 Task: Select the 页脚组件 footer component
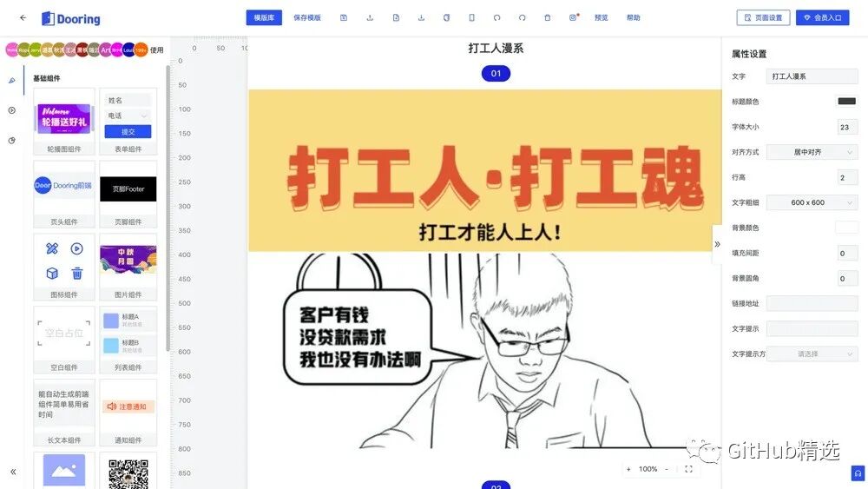pos(128,195)
